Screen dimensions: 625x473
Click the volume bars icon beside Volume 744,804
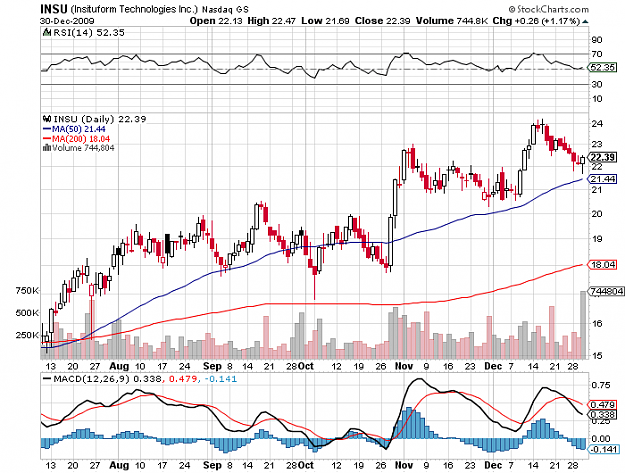click(x=47, y=148)
